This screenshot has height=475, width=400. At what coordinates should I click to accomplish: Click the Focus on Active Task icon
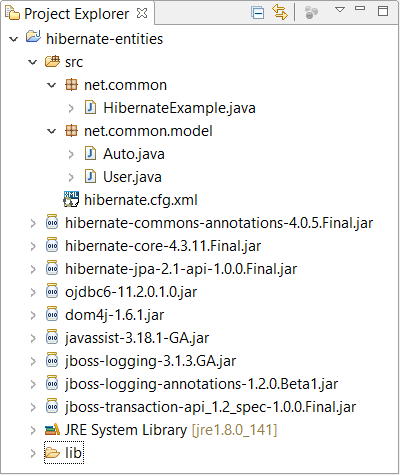(x=311, y=13)
